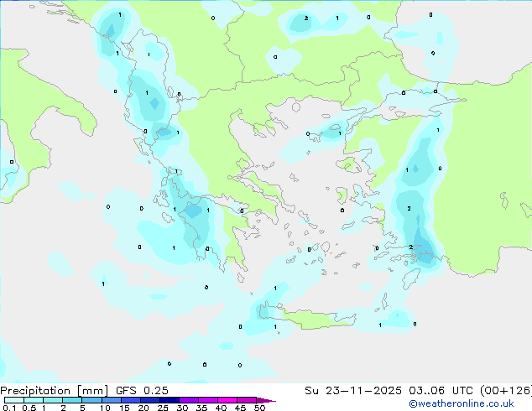Click the 2–5 mm legend color box

[72, 400]
